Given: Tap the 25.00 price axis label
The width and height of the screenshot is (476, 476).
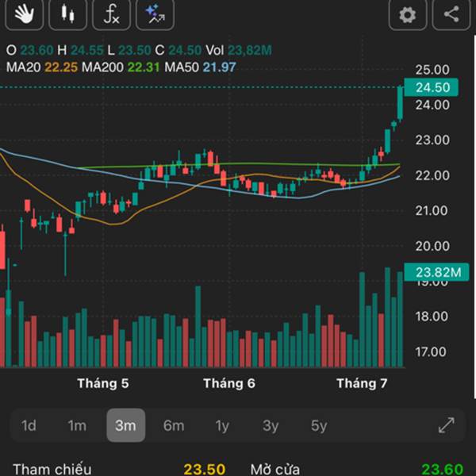Looking at the screenshot, I should (x=432, y=70).
